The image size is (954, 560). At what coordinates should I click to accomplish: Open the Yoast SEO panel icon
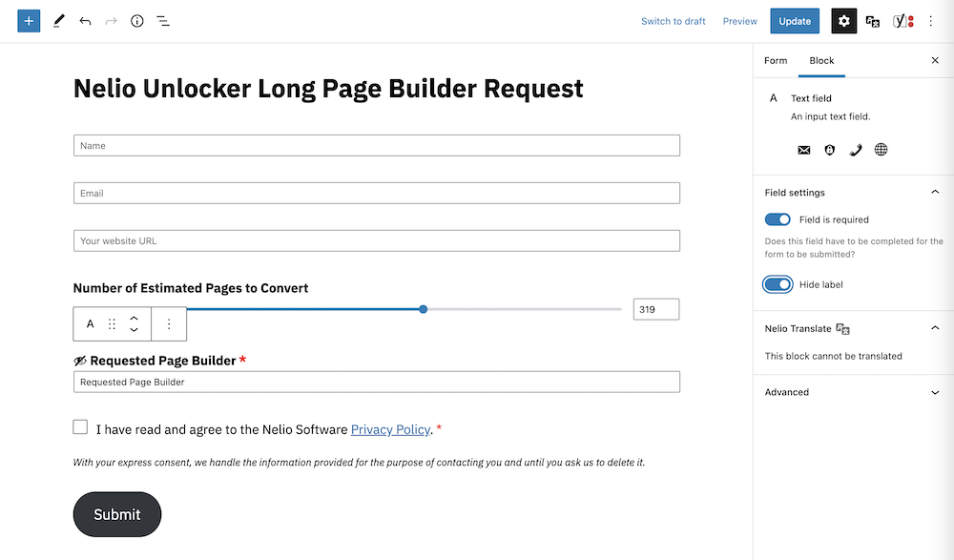[902, 21]
